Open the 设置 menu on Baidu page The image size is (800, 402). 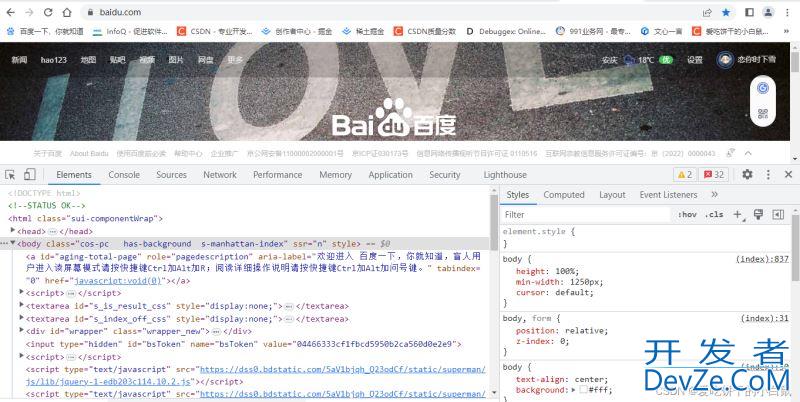coord(694,60)
